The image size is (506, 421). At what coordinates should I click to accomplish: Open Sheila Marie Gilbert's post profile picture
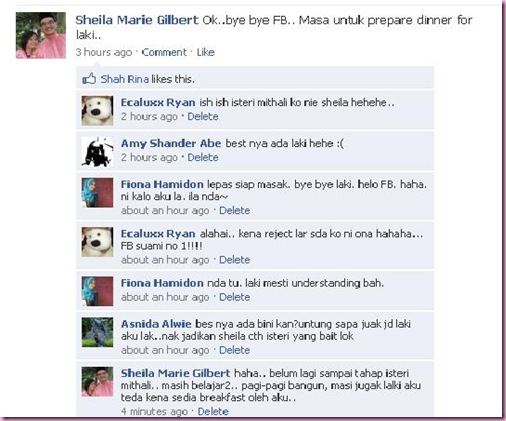[41, 35]
